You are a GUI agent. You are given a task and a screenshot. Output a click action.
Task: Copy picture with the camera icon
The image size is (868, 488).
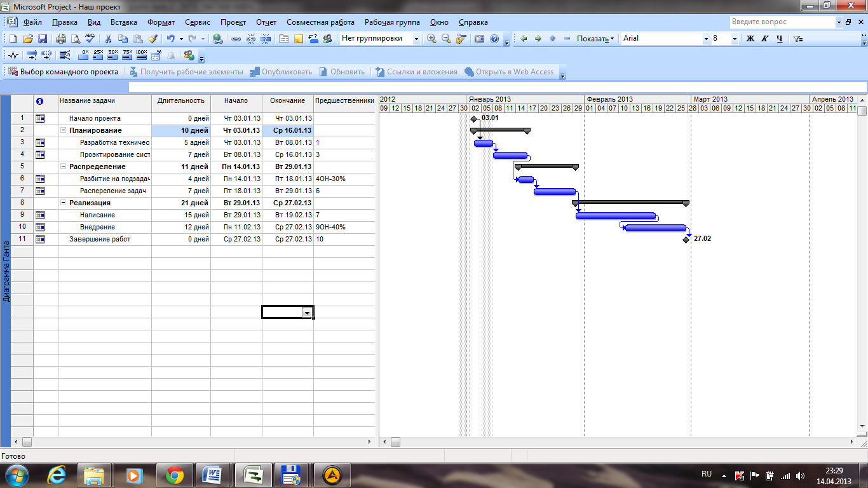(x=479, y=39)
